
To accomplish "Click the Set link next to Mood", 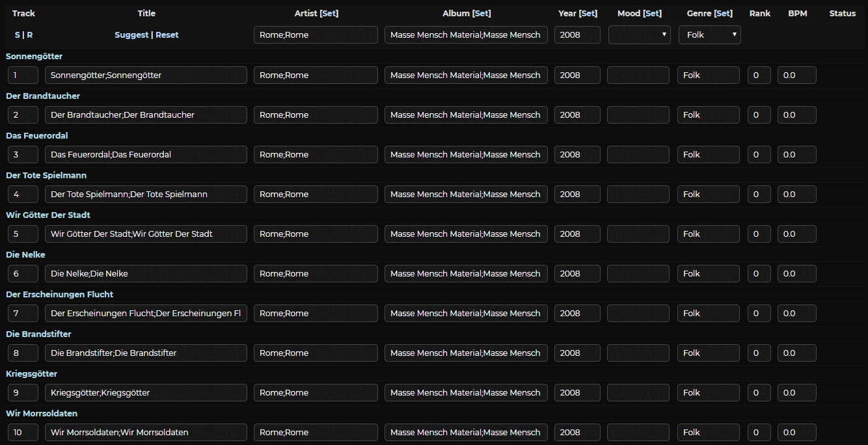I will click(652, 14).
